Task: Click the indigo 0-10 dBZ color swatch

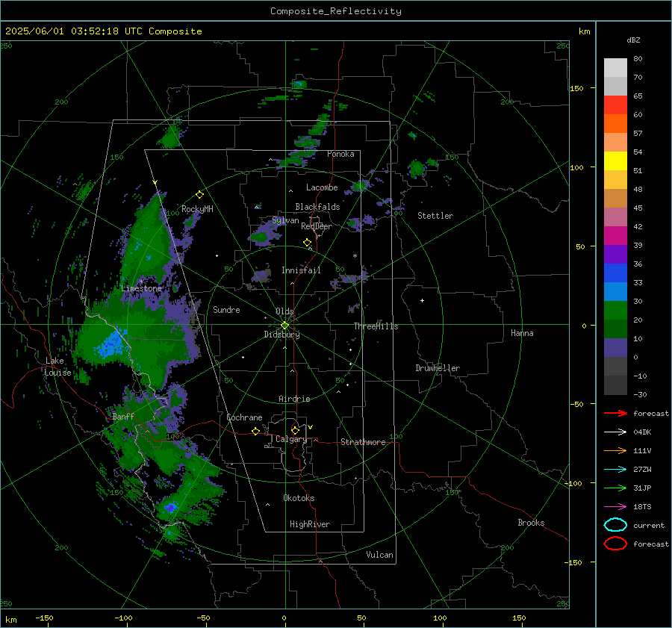Action: (615, 348)
